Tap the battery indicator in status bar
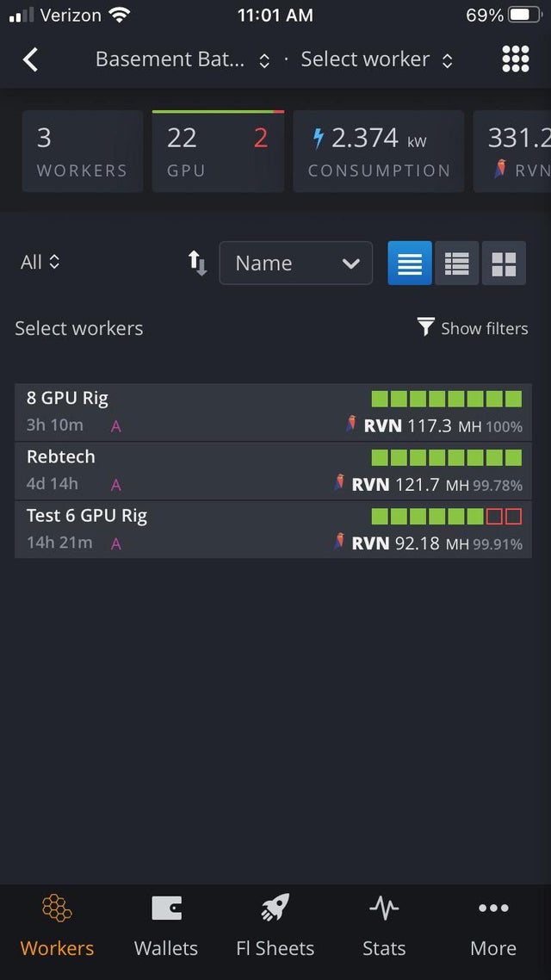 [x=525, y=15]
